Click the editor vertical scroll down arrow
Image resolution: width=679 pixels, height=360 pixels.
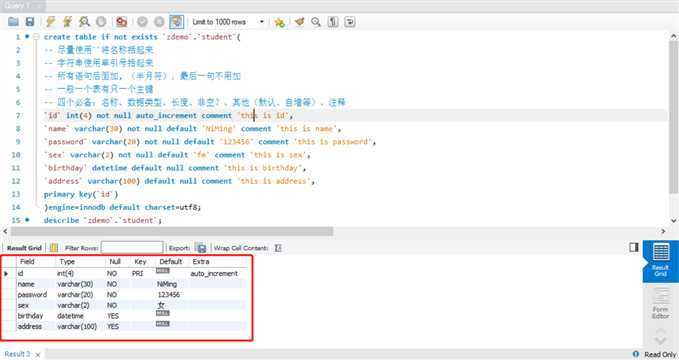pyautogui.click(x=674, y=221)
